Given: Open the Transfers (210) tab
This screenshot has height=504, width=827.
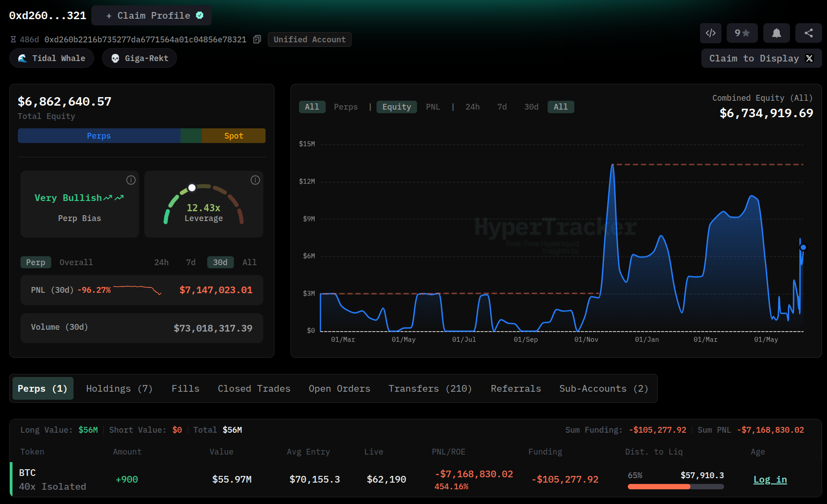Looking at the screenshot, I should (x=430, y=389).
